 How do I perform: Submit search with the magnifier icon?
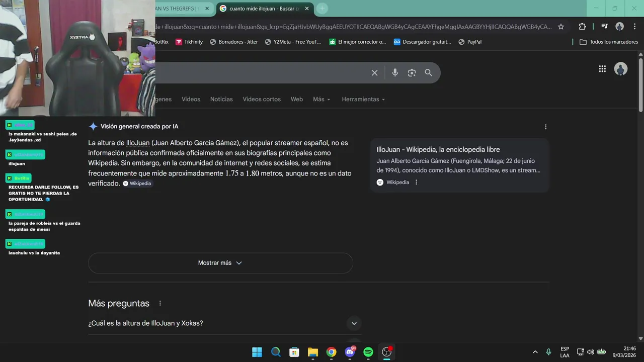tap(428, 73)
